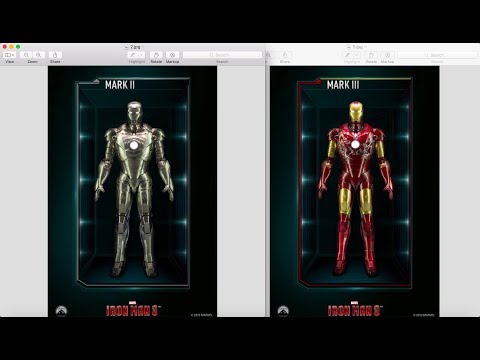The image size is (480, 360).
Task: Close the left 2.jpg window
Action: pos(5,47)
